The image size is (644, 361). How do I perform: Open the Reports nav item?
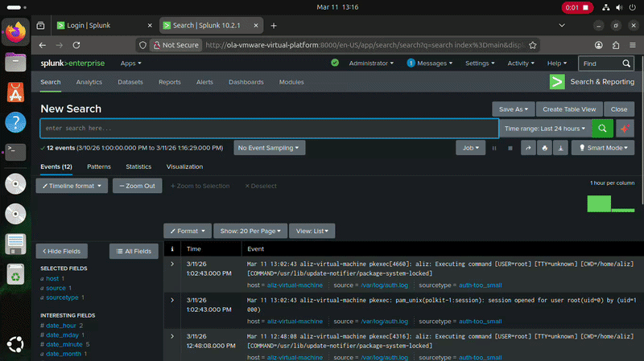coord(170,82)
